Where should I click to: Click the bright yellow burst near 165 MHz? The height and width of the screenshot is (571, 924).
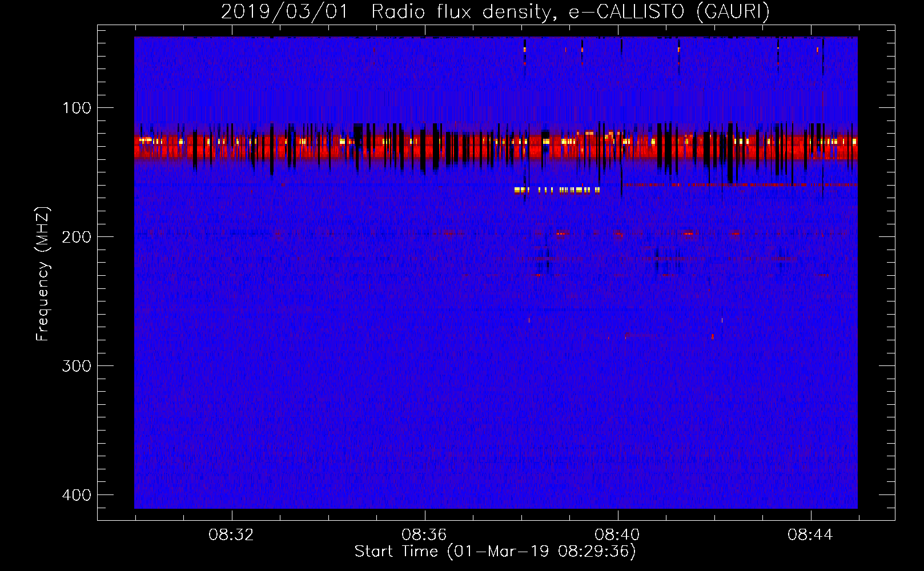tap(557, 190)
